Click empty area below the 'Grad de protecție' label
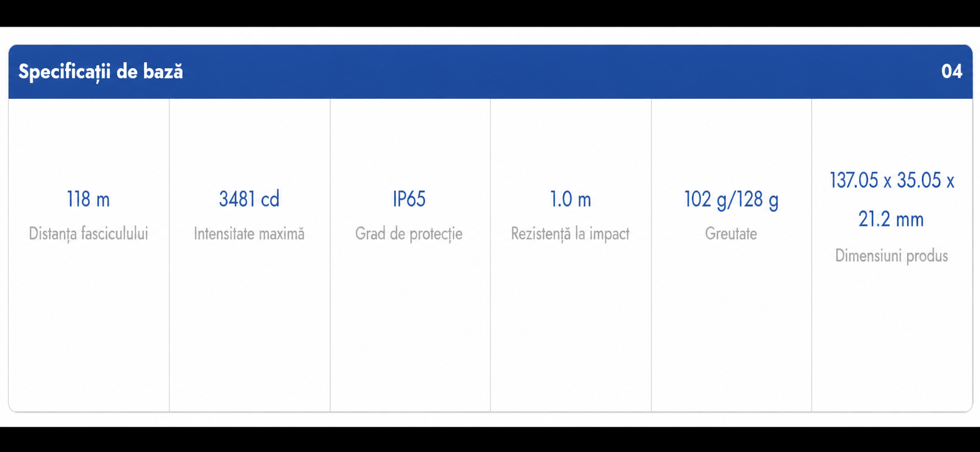This screenshot has width=980, height=452. [410, 329]
